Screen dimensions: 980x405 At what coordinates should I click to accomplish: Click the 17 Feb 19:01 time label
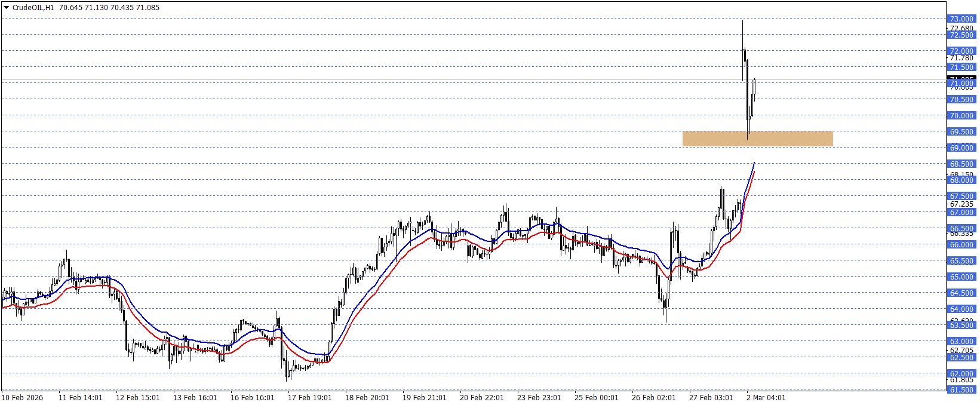point(309,398)
